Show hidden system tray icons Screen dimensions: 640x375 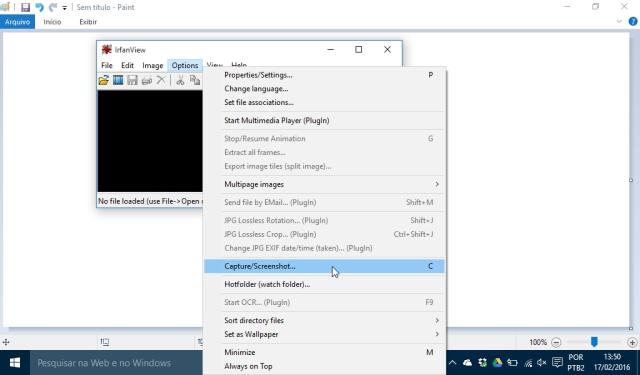pos(452,362)
